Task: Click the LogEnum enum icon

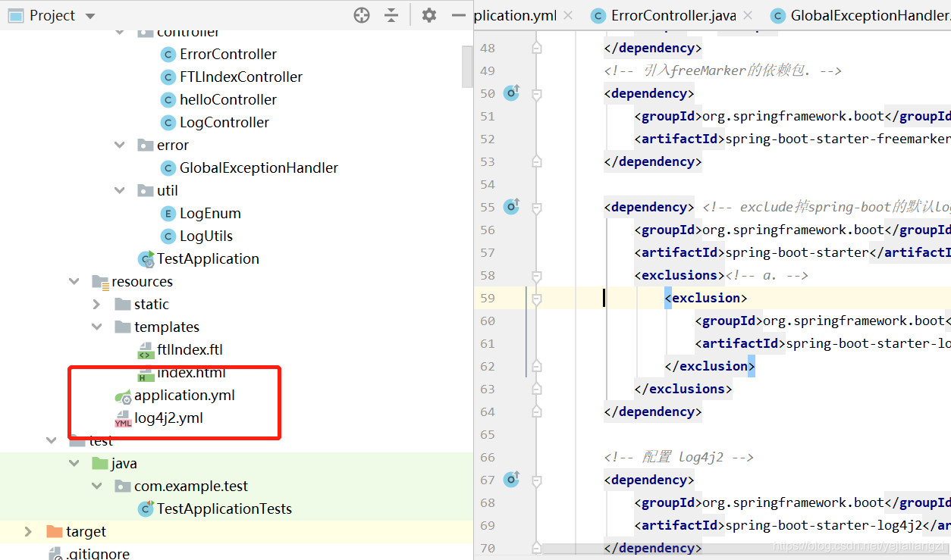Action: [x=168, y=214]
